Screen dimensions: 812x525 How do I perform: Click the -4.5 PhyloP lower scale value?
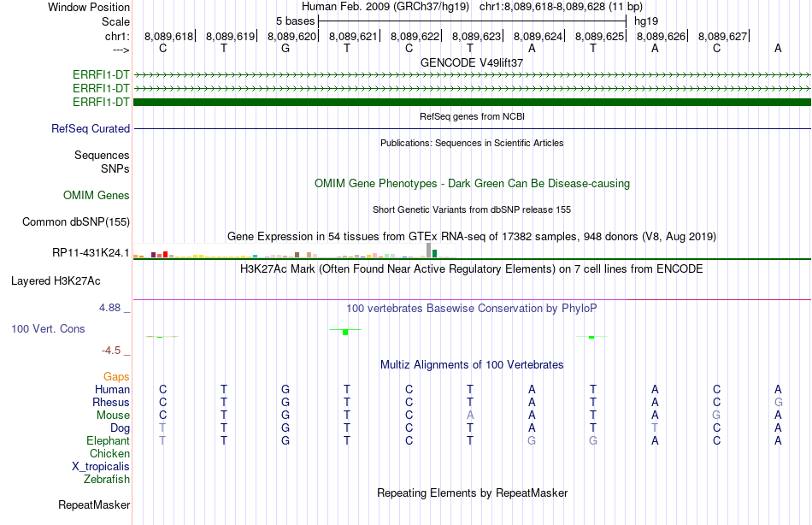(x=111, y=351)
